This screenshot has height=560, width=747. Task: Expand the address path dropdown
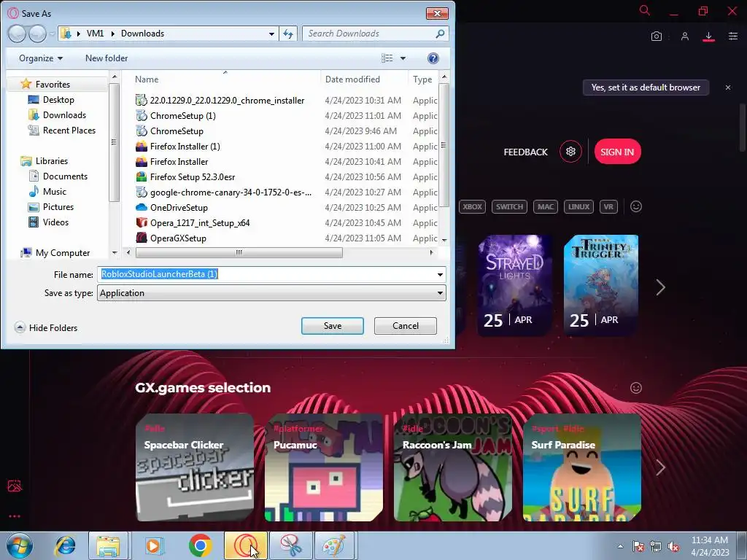coord(271,34)
